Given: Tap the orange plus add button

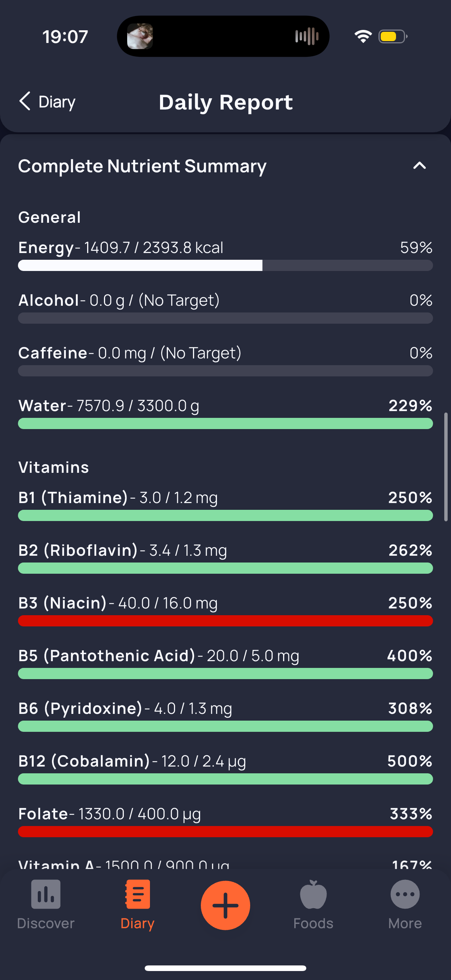Looking at the screenshot, I should coord(225,905).
